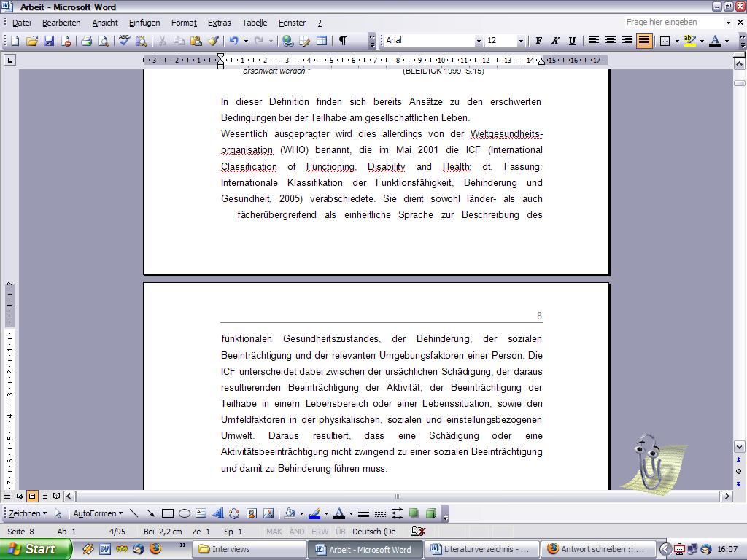Toggle justified text alignment
Viewport: 747px width, 560px height.
pos(644,41)
